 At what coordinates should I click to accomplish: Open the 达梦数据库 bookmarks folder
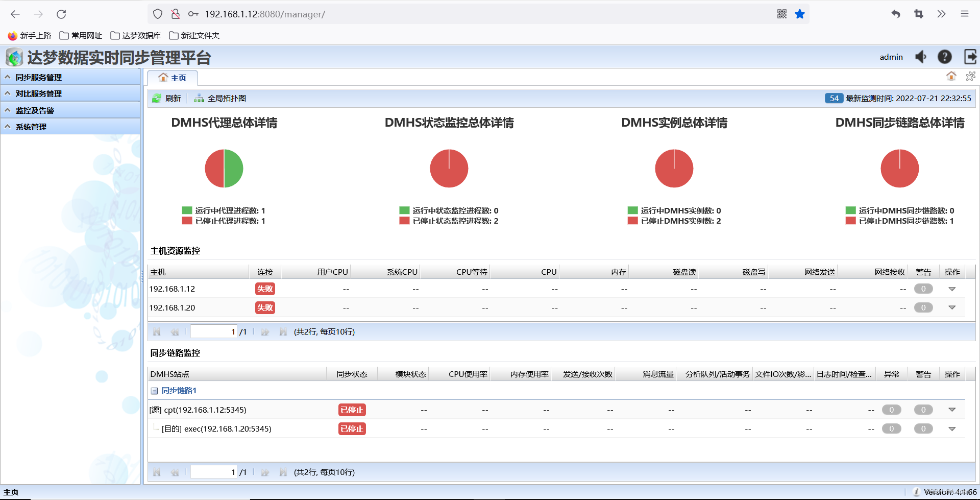pos(136,36)
